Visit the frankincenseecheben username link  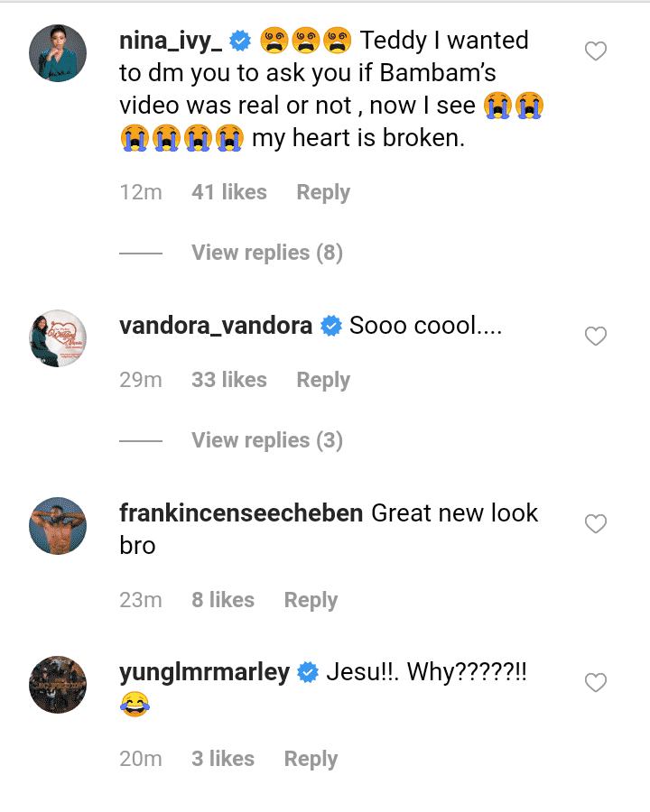[241, 513]
